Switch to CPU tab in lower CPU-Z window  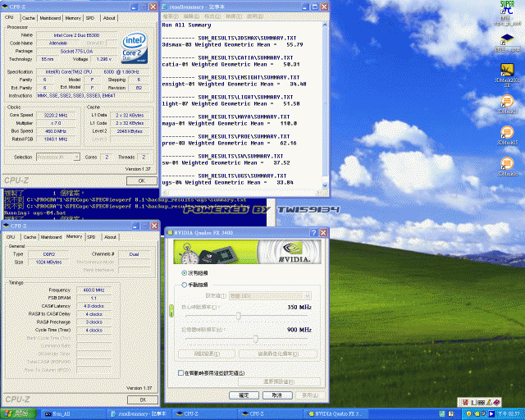(11, 237)
